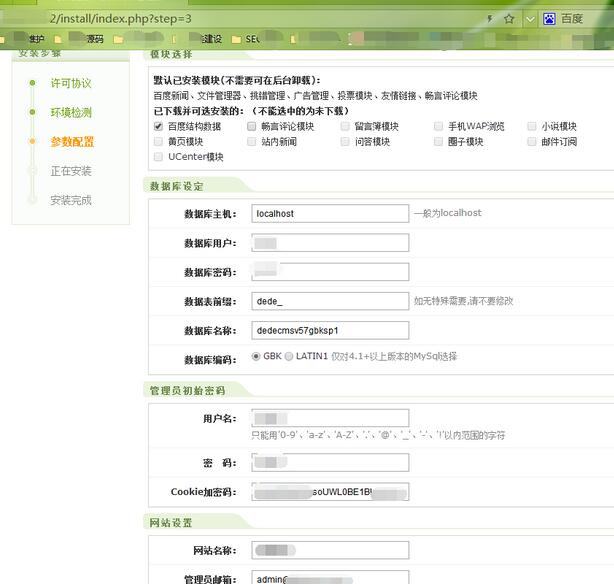Viewport: 614px width, 584px height.
Task: Click the 数据表前缀 field containing dede_
Action: [330, 301]
